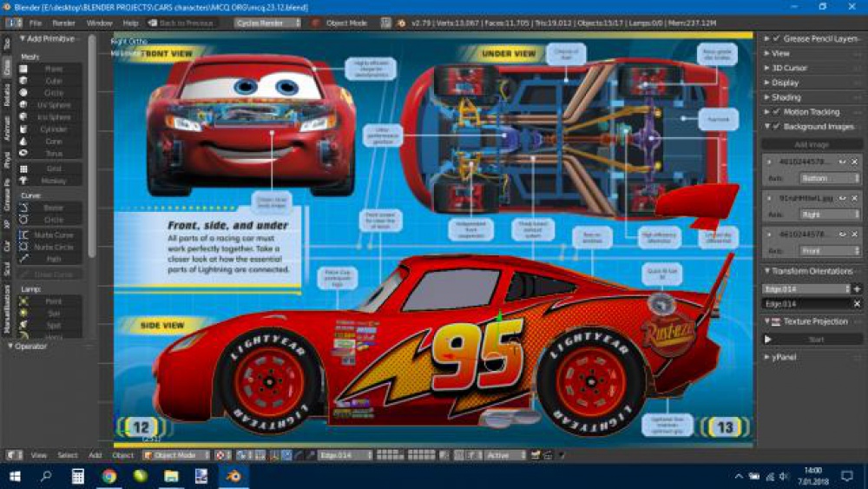Open the Axis dropdown set to Right

[x=829, y=214]
